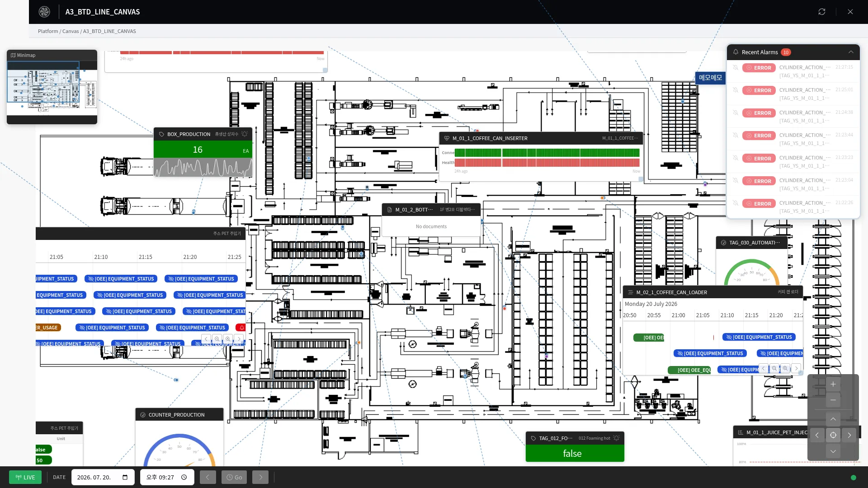Screen dimensions: 868x488
Task: Open the time picker clock icon
Action: [x=184, y=477]
